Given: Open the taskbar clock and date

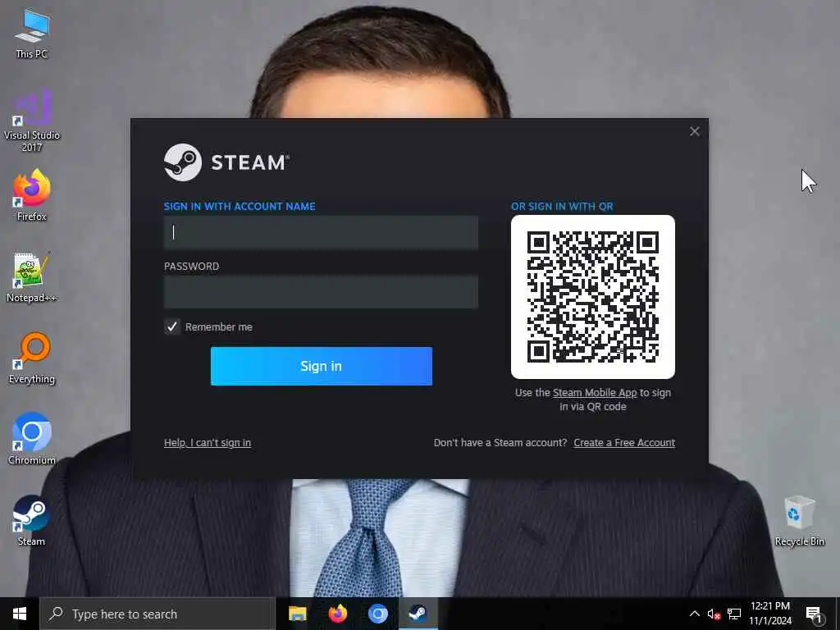Looking at the screenshot, I should (769, 614).
